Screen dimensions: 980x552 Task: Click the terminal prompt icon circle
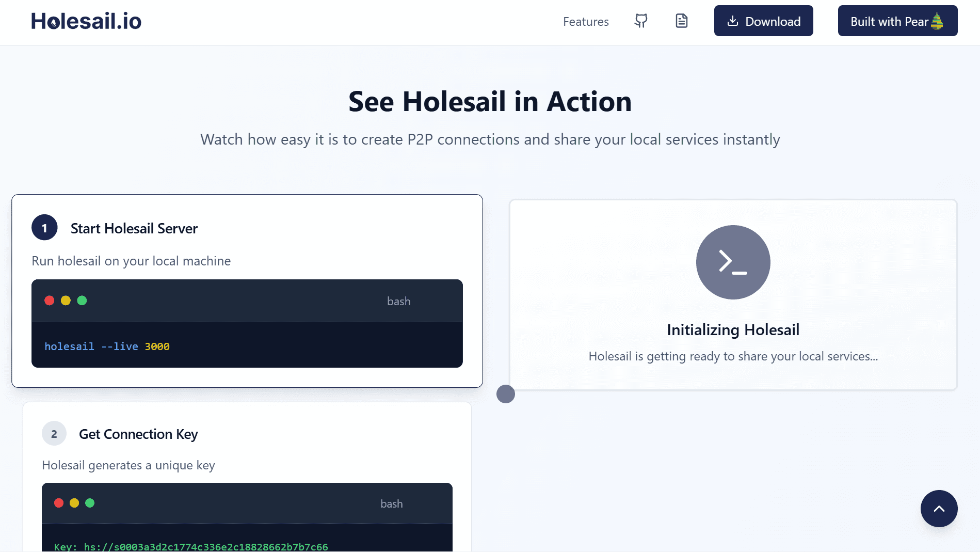coord(733,262)
